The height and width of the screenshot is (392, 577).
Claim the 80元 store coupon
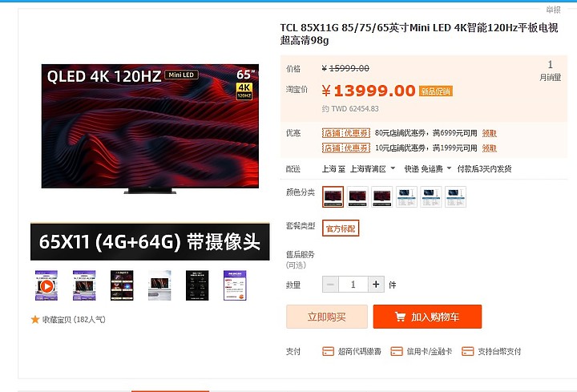tap(490, 133)
